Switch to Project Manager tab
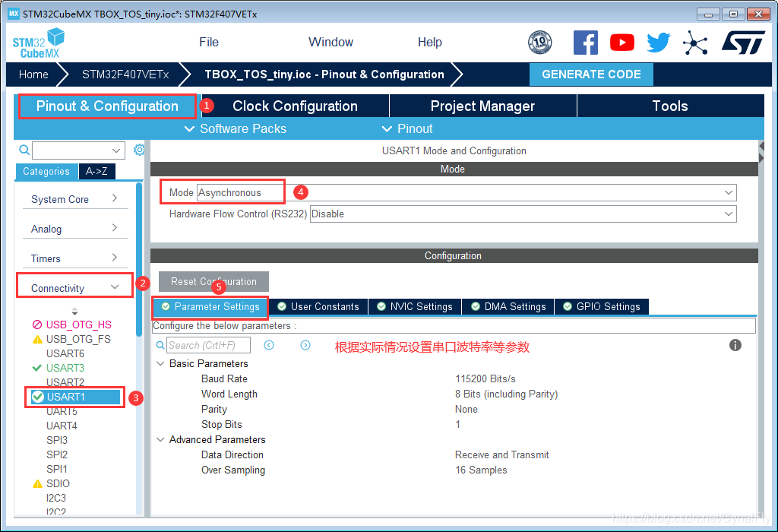This screenshot has width=778, height=532. click(x=482, y=106)
